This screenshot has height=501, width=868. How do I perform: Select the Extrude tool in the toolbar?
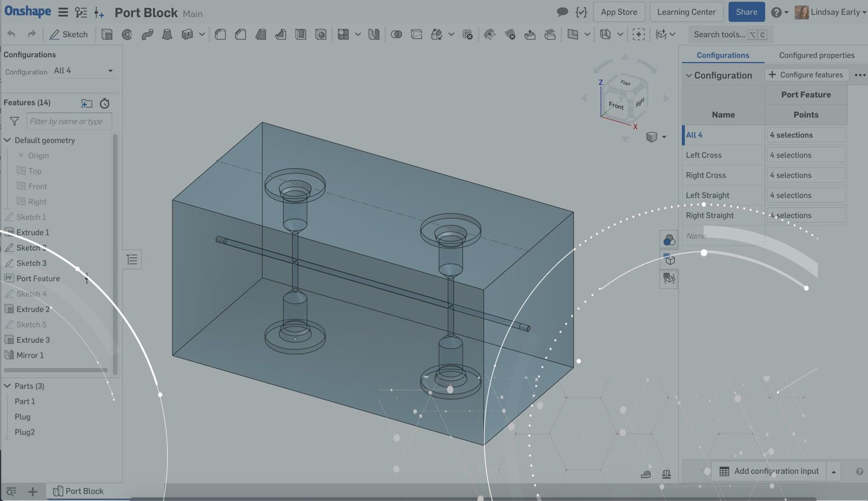point(107,34)
